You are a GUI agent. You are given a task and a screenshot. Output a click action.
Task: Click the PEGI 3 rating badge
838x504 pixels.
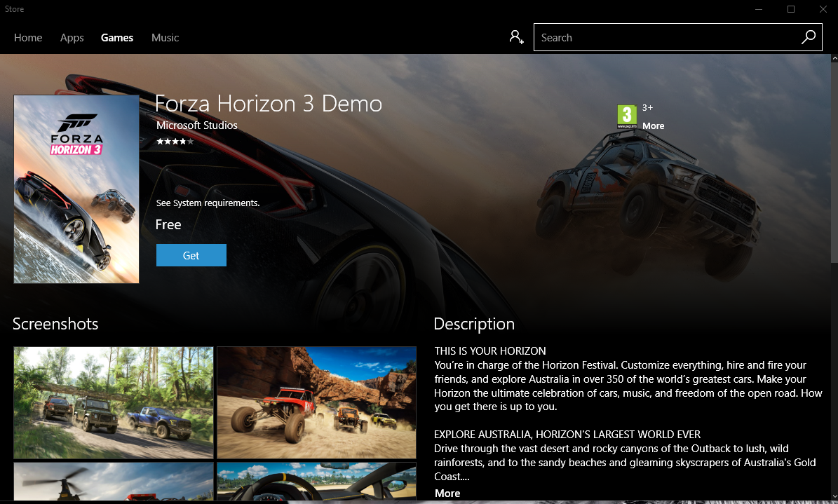(627, 116)
